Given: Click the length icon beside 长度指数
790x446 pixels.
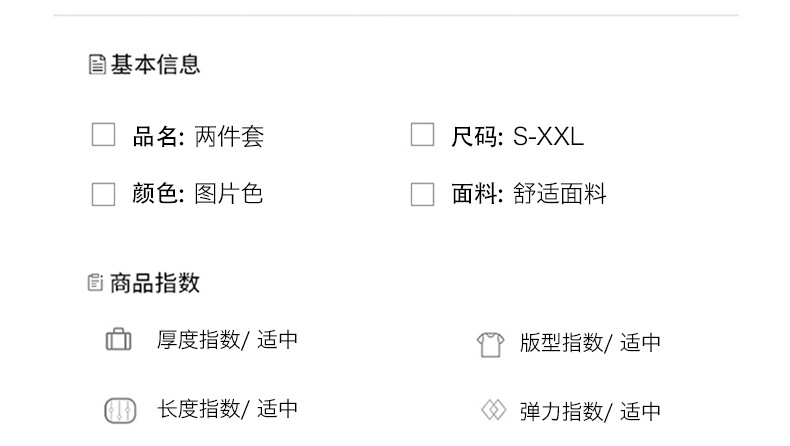Looking at the screenshot, I should (x=119, y=410).
